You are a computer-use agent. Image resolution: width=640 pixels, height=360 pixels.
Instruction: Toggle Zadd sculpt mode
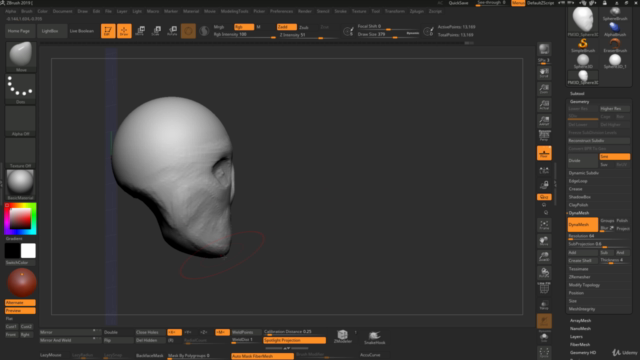point(287,27)
